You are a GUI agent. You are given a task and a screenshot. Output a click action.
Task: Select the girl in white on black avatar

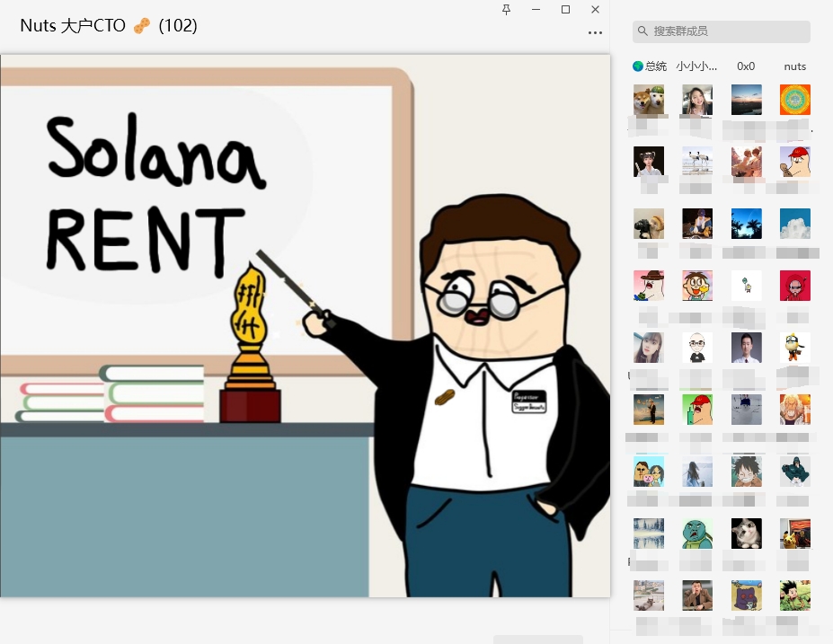[x=649, y=162]
